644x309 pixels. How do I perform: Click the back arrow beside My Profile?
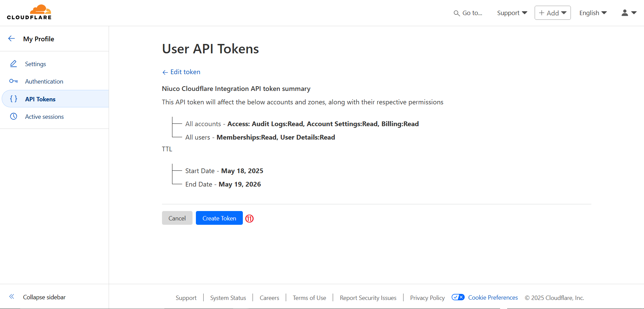pos(11,39)
